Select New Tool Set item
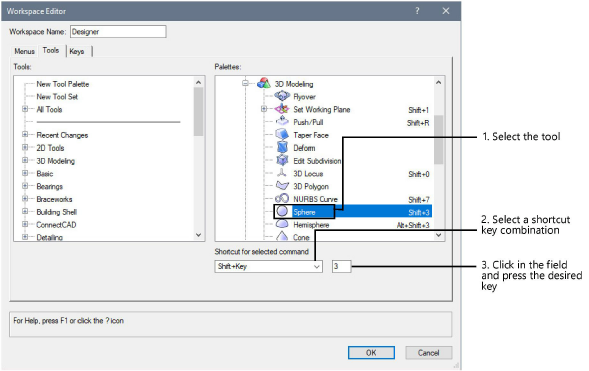This screenshot has width=589, height=371. click(57, 97)
